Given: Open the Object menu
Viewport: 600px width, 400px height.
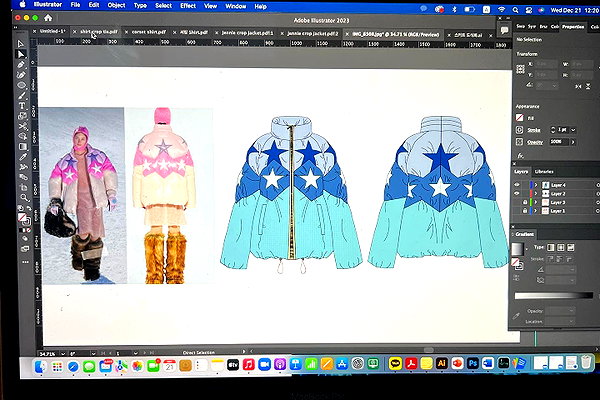Looking at the screenshot, I should pyautogui.click(x=116, y=5).
